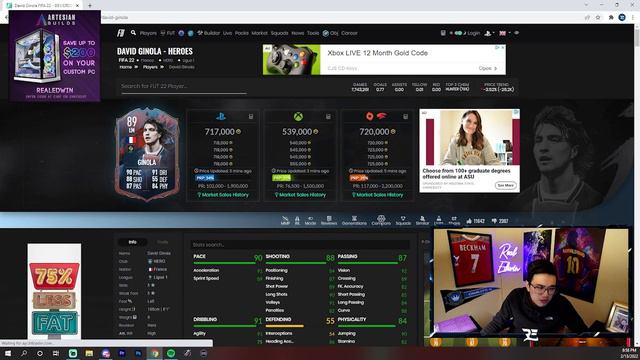Switch to the Info toggle in details panel

(x=133, y=242)
